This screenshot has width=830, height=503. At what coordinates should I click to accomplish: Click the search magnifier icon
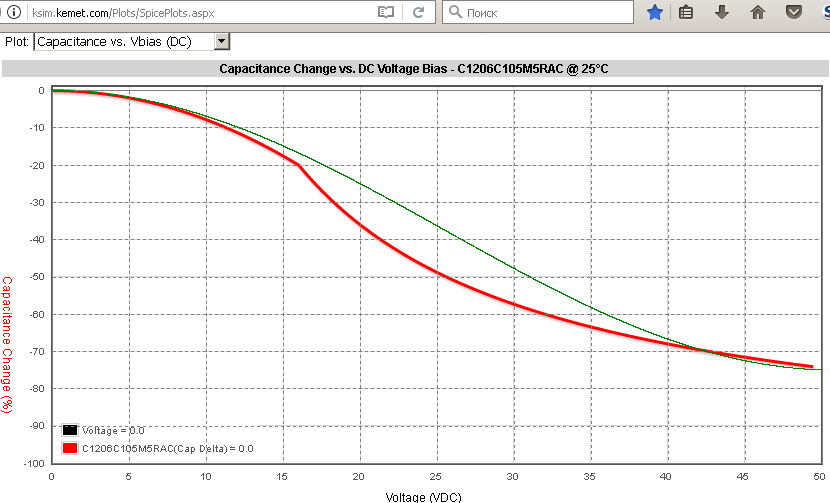(x=454, y=13)
